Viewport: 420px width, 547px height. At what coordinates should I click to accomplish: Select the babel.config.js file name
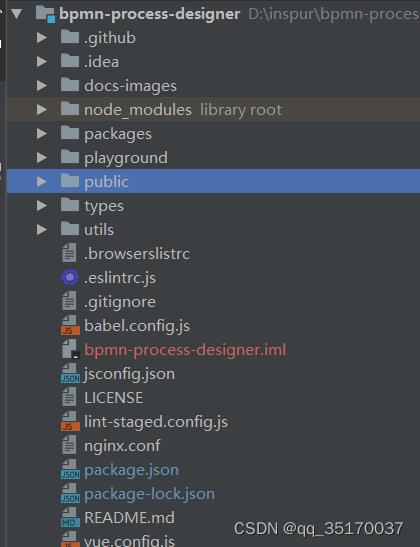137,326
